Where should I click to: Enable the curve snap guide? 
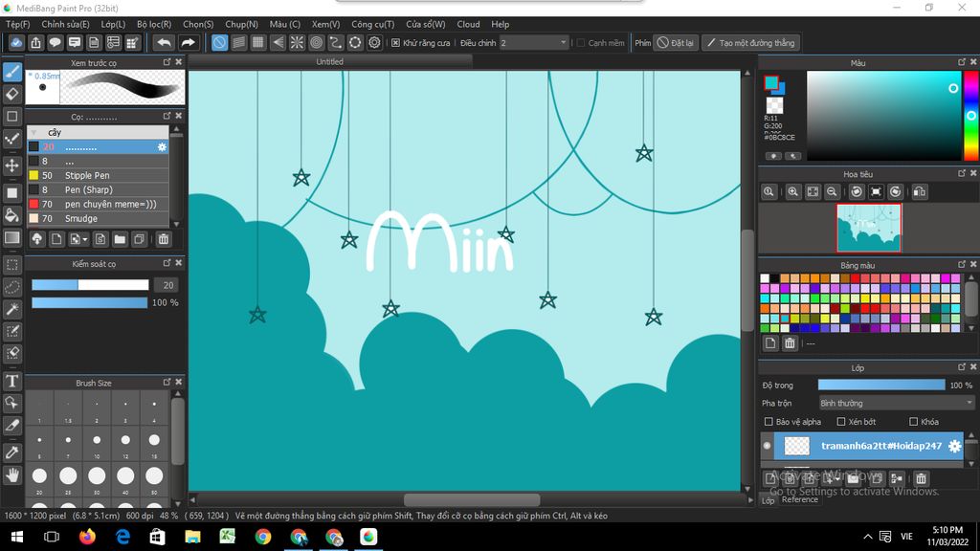point(336,42)
